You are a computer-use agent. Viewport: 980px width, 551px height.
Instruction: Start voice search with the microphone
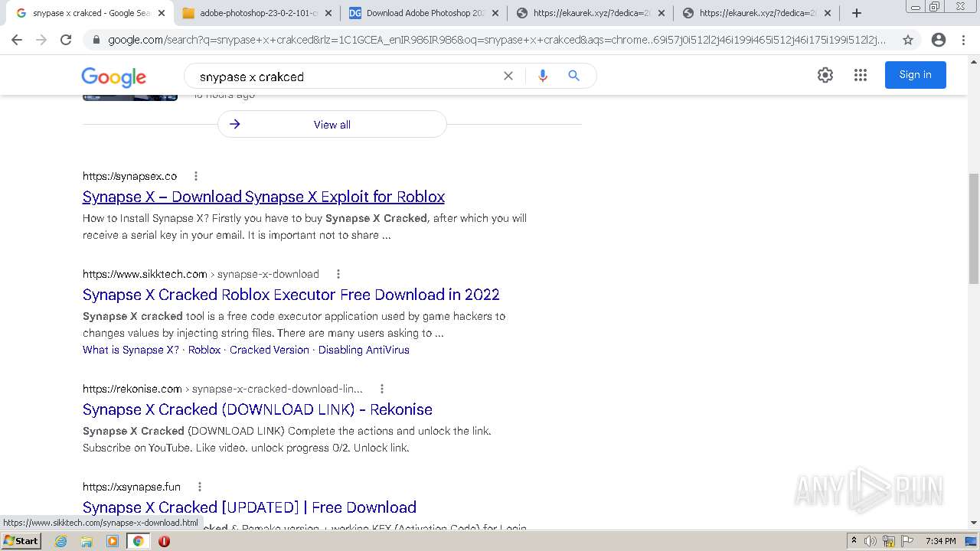click(543, 76)
